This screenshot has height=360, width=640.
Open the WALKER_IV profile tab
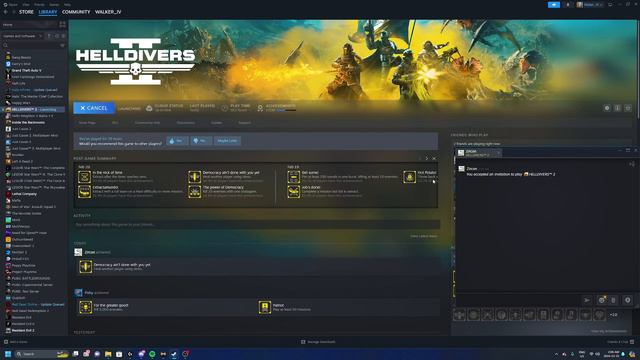108,12
